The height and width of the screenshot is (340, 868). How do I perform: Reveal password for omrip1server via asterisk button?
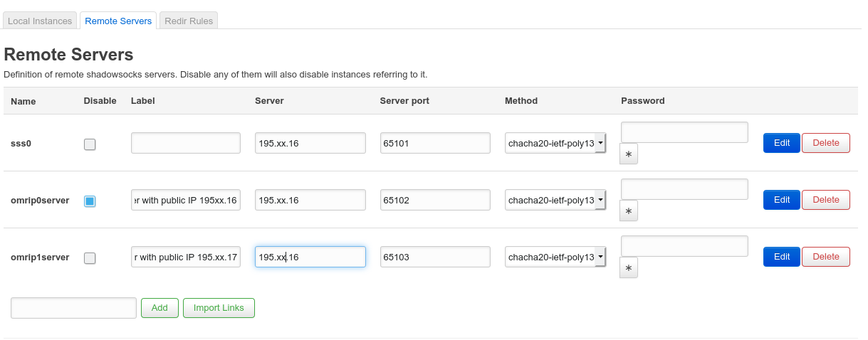[x=628, y=267]
